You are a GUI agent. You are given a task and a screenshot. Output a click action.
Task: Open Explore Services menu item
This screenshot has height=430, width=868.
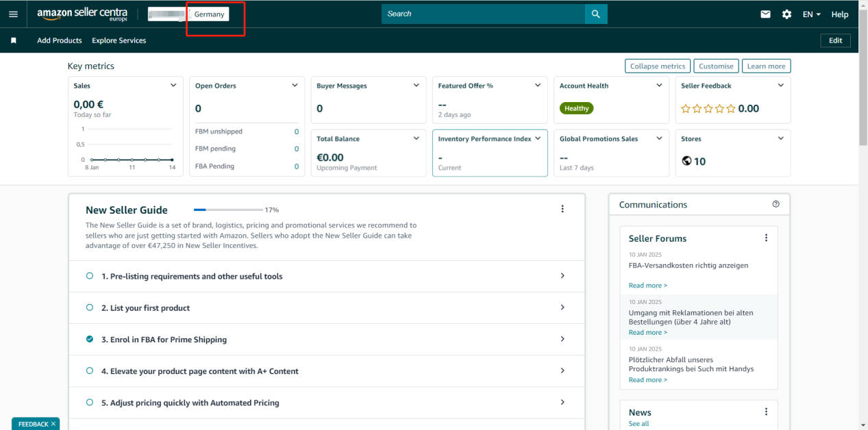(119, 40)
